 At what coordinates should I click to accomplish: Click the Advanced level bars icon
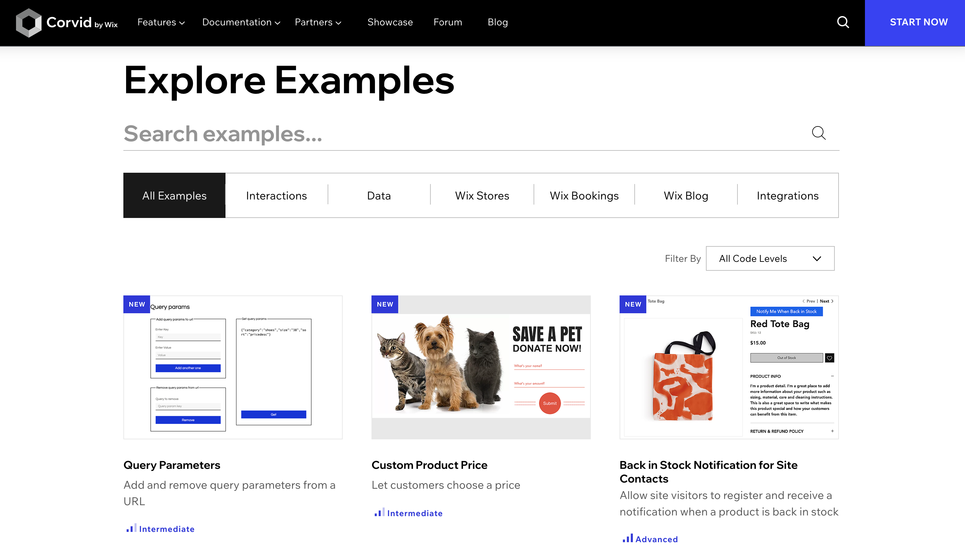pos(628,538)
